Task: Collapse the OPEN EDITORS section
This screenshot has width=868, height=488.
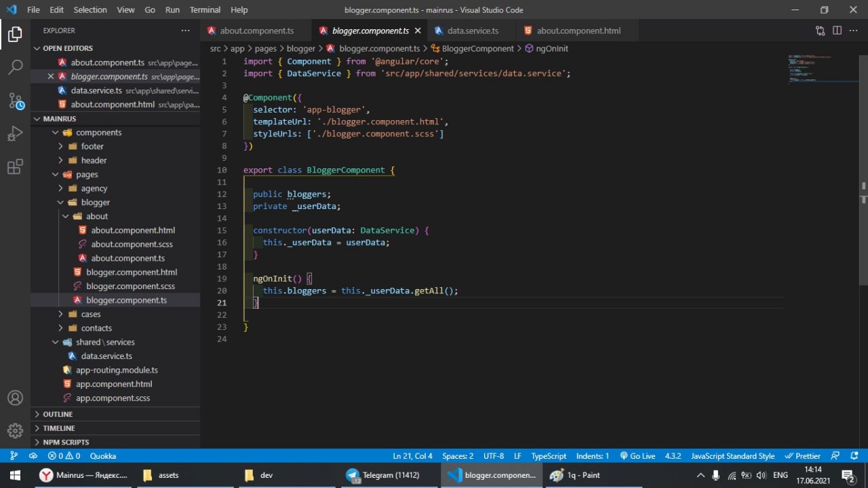Action: (x=68, y=48)
